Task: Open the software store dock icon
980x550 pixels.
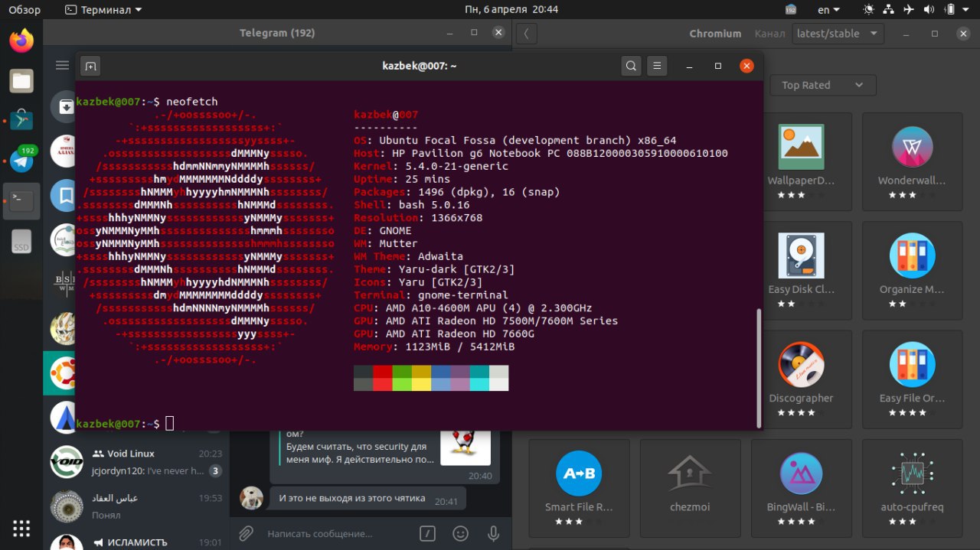Action: click(21, 120)
